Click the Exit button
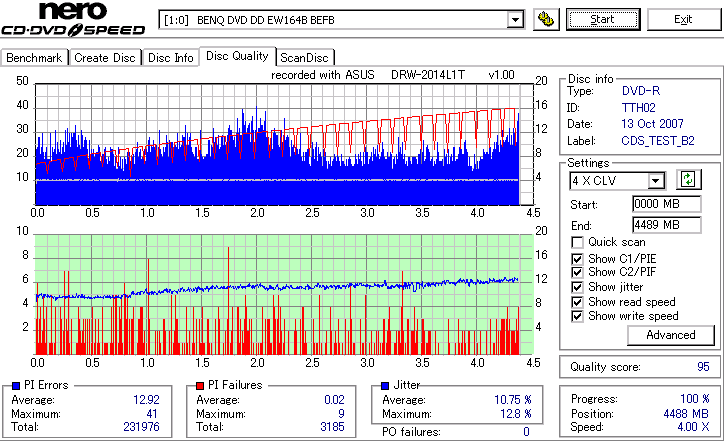This screenshot has height=441, width=724. (x=683, y=19)
